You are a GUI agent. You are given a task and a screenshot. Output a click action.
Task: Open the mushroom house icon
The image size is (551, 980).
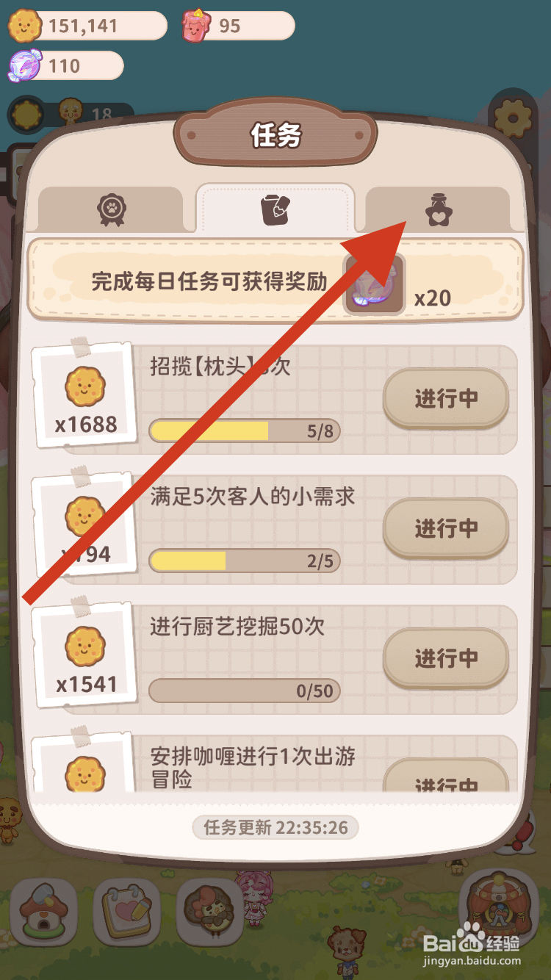(44, 911)
